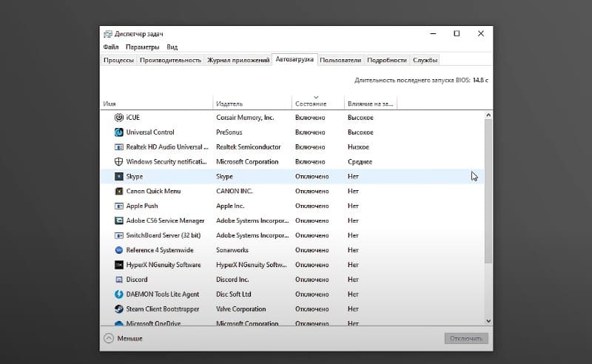Open the Параметры menu
592x364 pixels.
142,47
